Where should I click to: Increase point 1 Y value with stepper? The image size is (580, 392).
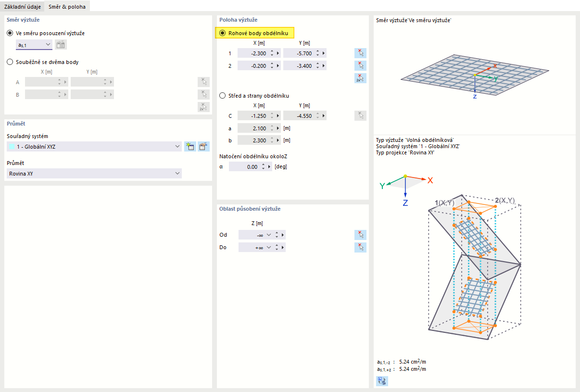[x=317, y=51]
